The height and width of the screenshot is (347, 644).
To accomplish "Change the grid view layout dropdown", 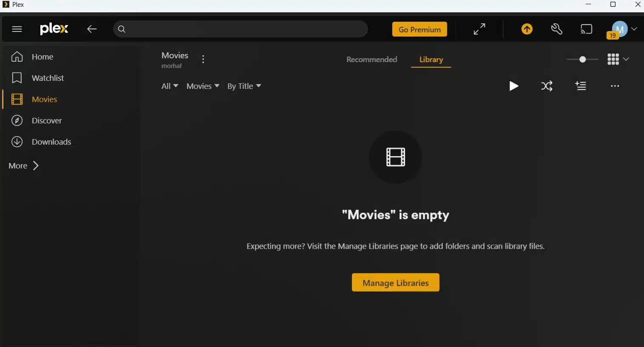I will (618, 59).
